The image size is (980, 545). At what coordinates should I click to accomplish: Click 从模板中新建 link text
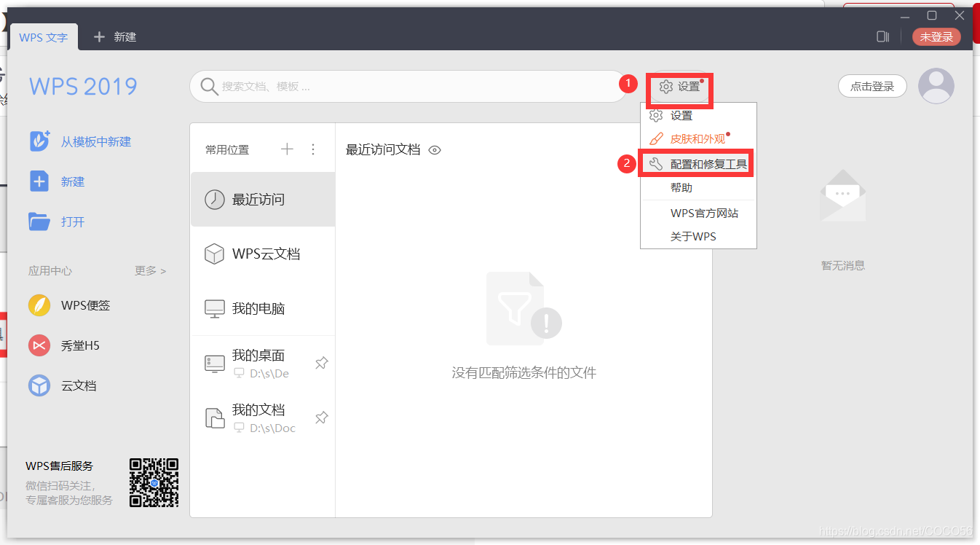coord(96,142)
